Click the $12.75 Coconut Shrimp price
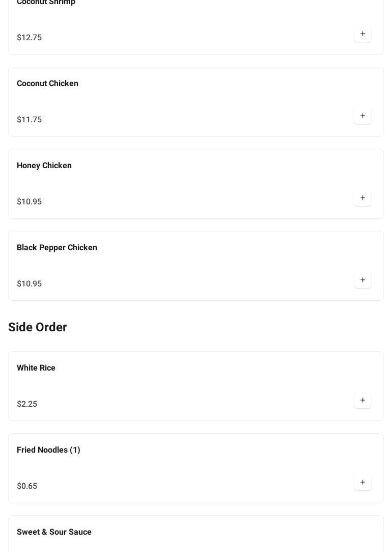The height and width of the screenshot is (552, 392). (x=29, y=38)
